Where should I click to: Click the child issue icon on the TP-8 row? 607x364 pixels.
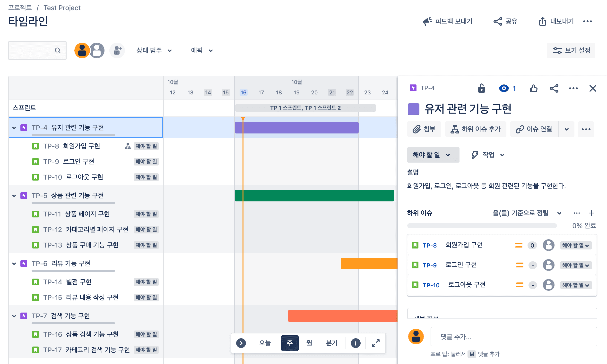tap(128, 146)
